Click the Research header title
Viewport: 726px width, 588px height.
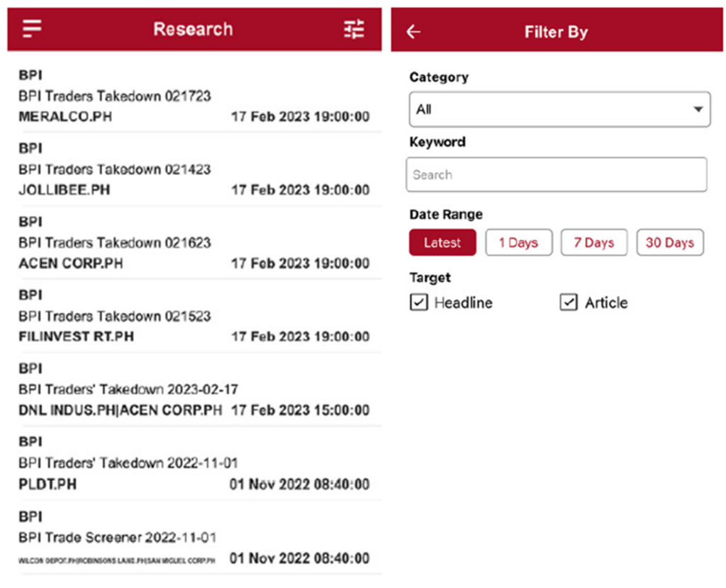coord(193,29)
